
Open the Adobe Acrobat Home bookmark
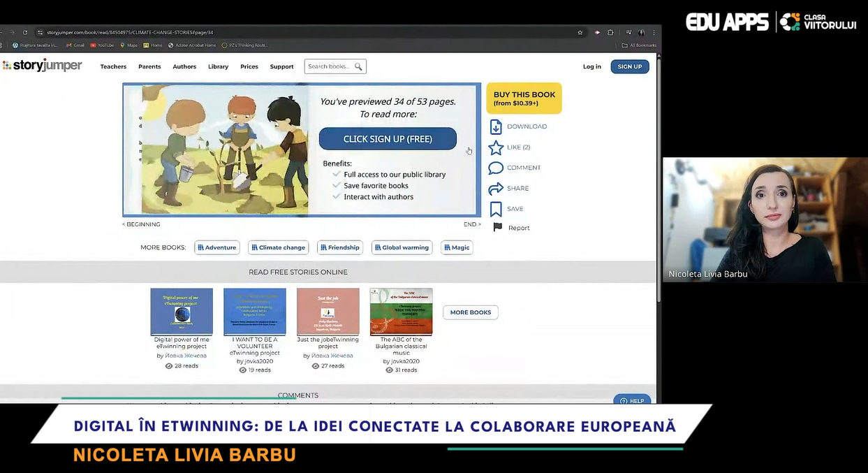(x=192, y=45)
